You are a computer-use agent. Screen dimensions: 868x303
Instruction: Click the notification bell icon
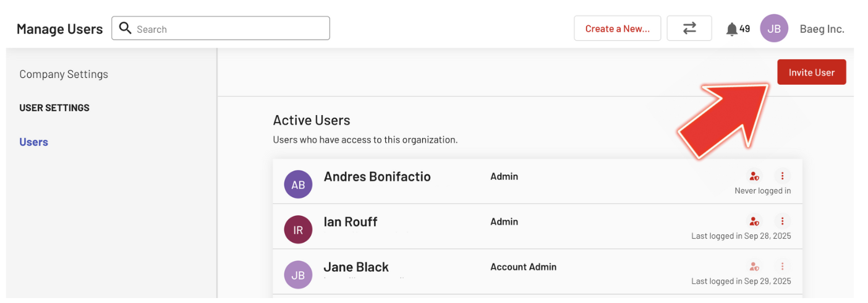[x=732, y=29]
